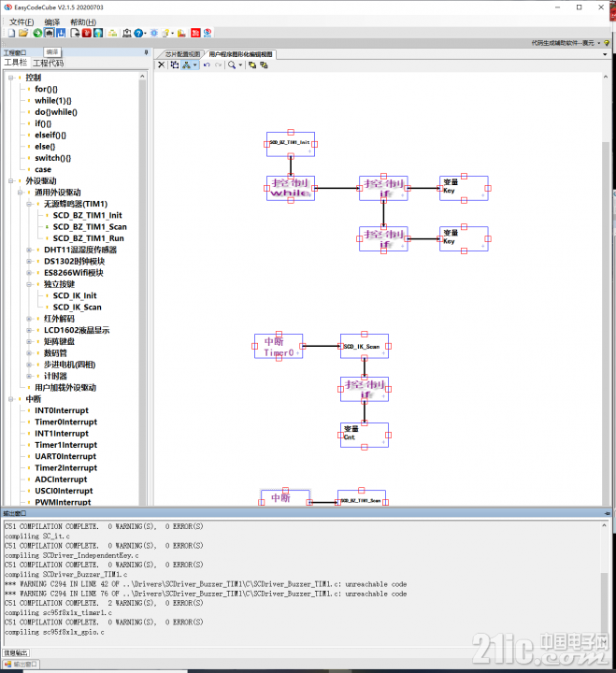616x673 pixels.
Task: Expand the DS1302时钟模块 node
Action: click(x=29, y=262)
